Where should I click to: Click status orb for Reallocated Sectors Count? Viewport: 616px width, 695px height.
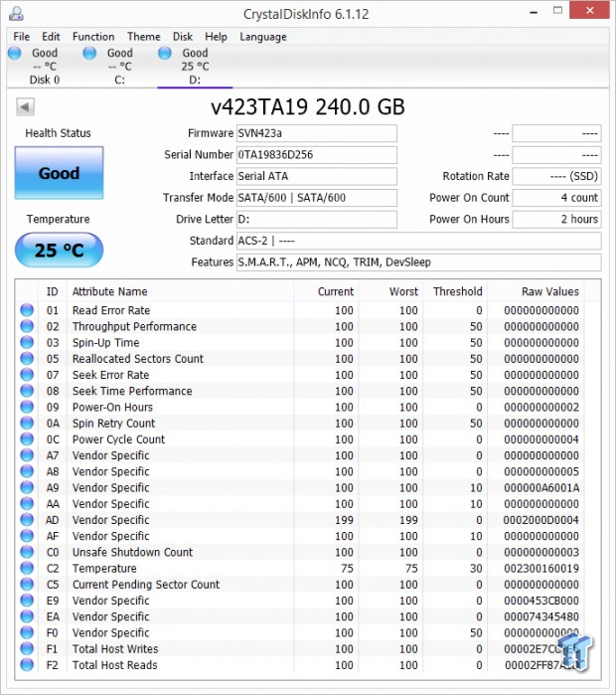[27, 358]
